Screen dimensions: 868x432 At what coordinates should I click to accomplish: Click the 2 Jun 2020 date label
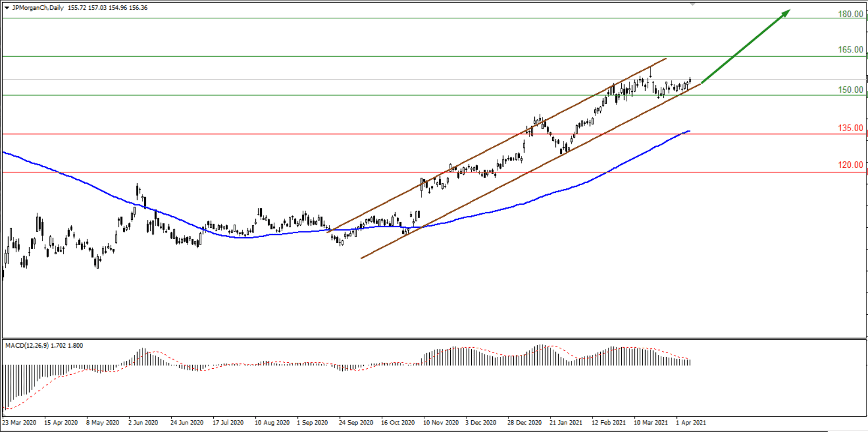pos(143,422)
